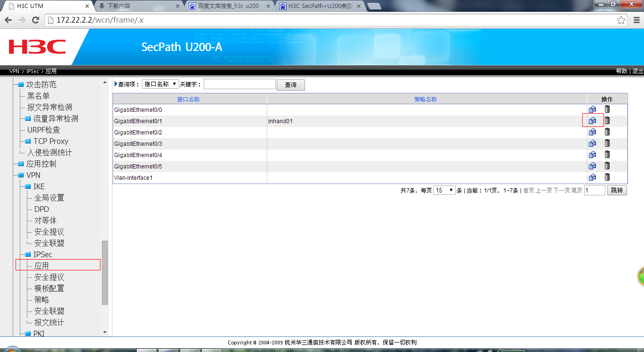Click browser reload page icon

[35, 20]
